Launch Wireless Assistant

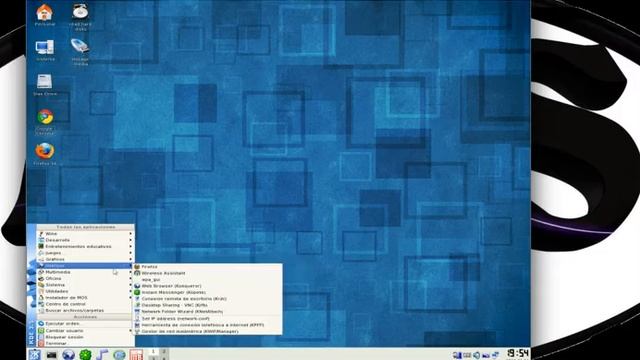[208, 273]
